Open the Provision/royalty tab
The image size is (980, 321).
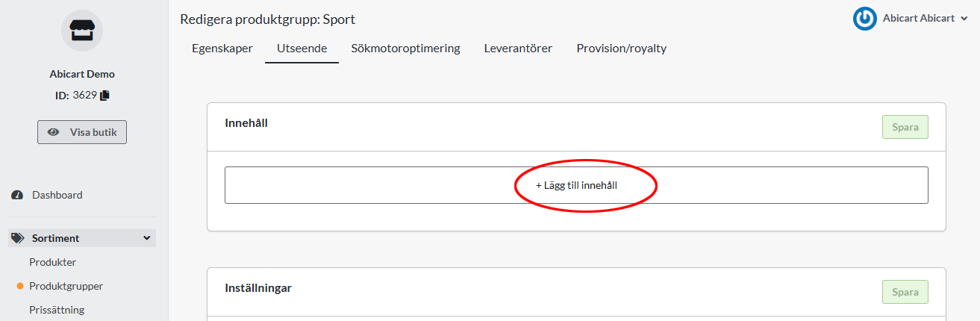(621, 49)
